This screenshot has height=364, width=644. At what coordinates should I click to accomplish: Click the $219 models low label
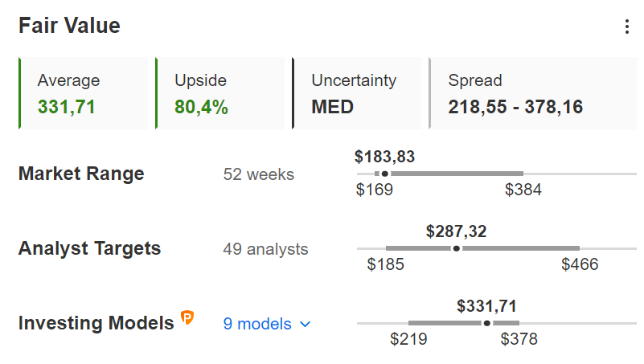(x=408, y=339)
